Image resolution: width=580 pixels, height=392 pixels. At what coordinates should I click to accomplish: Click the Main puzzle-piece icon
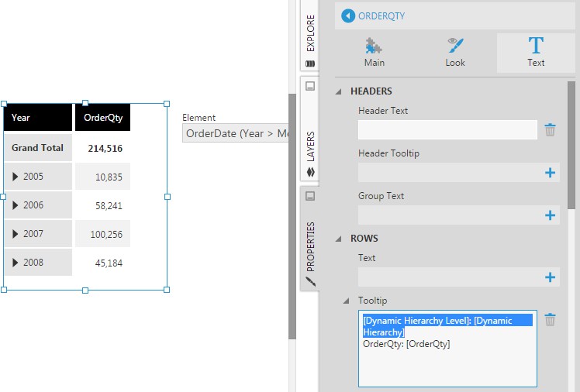pos(374,46)
